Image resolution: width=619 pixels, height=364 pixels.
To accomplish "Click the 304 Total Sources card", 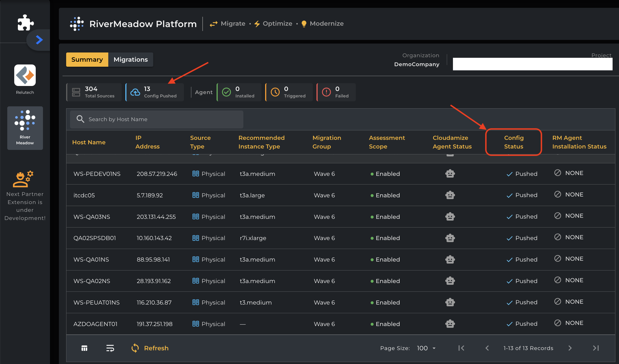I will click(x=94, y=92).
